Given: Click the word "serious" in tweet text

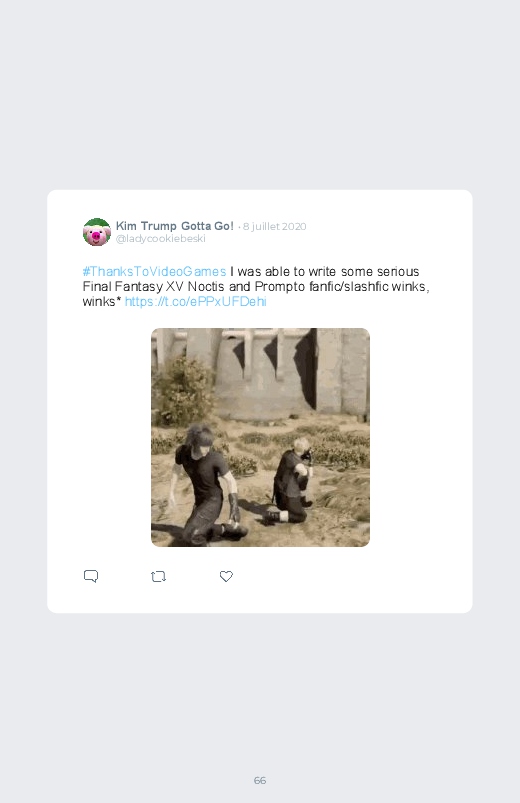Looking at the screenshot, I should coord(398,271).
